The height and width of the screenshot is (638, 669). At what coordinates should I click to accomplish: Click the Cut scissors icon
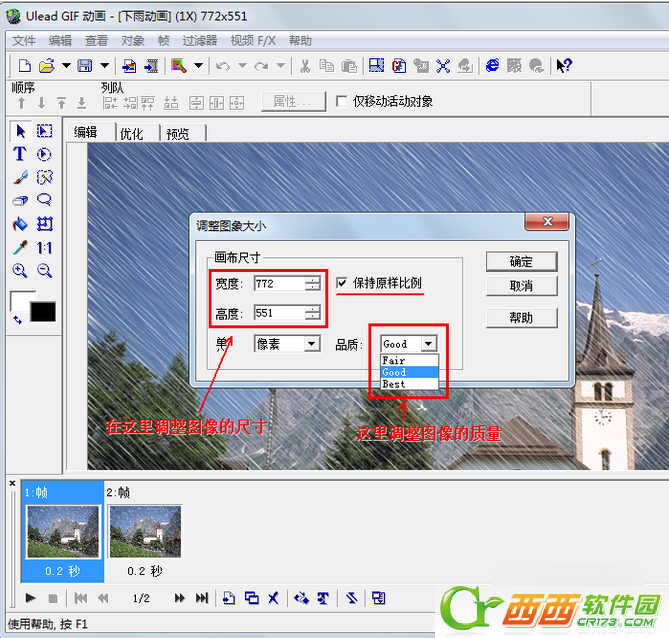[x=305, y=66]
